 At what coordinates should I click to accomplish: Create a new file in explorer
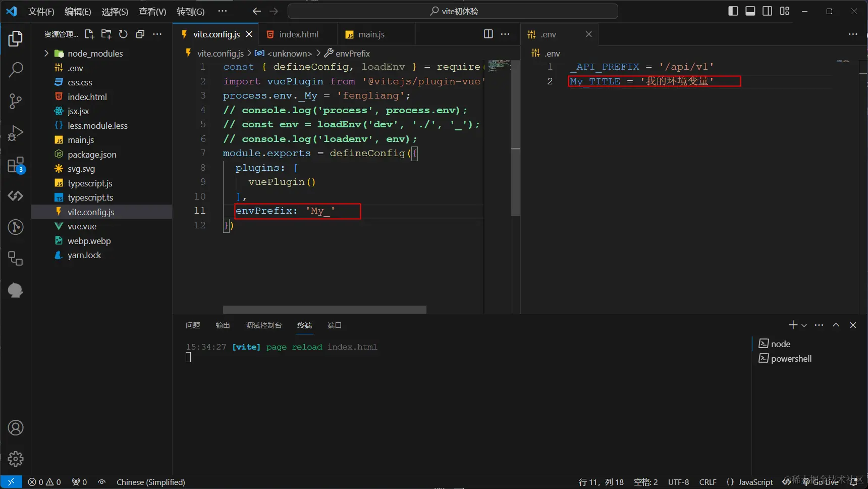[89, 34]
